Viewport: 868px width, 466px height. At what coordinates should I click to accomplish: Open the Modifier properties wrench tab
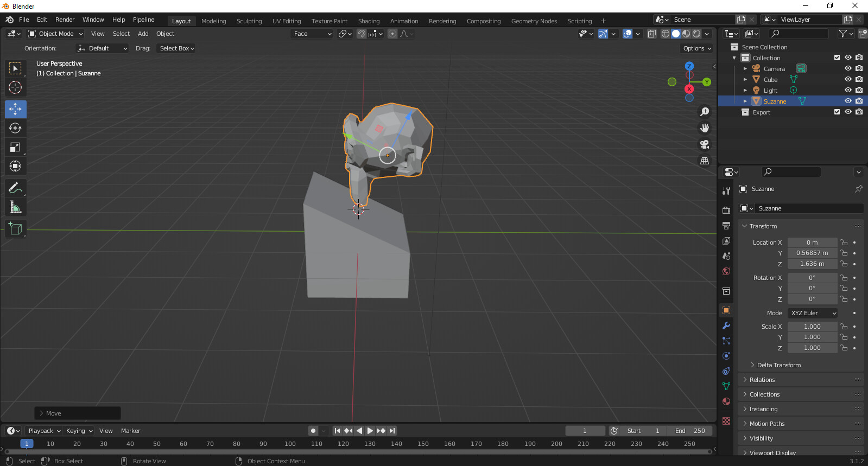[726, 325]
